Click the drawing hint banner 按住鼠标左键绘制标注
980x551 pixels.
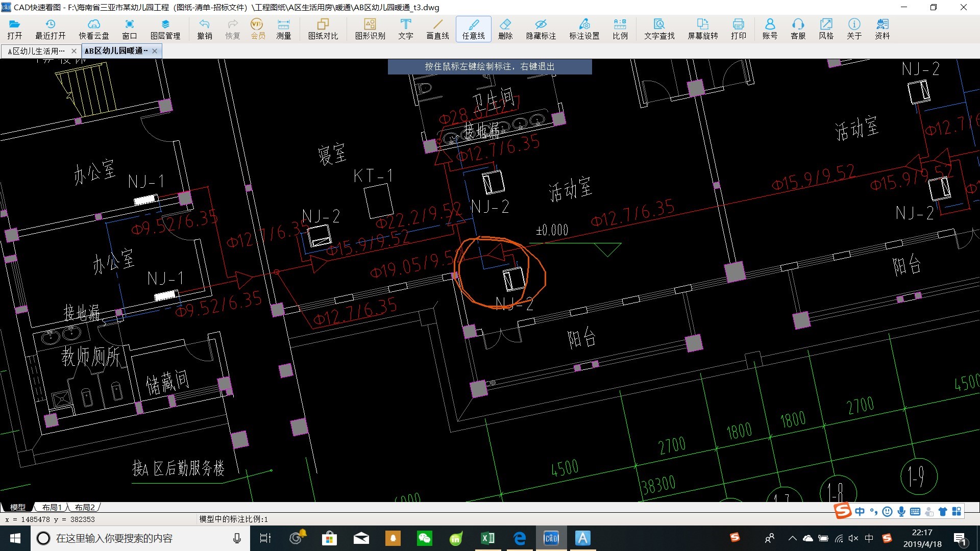point(489,66)
